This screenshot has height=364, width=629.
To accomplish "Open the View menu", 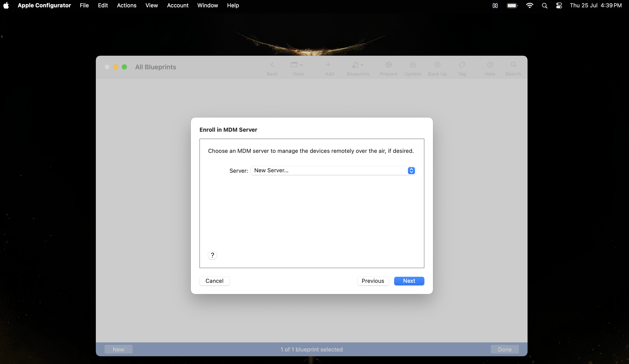I will tap(152, 5).
